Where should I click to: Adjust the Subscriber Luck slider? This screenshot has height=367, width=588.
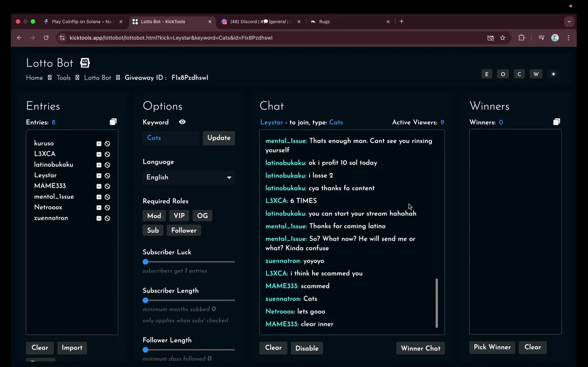click(189, 261)
